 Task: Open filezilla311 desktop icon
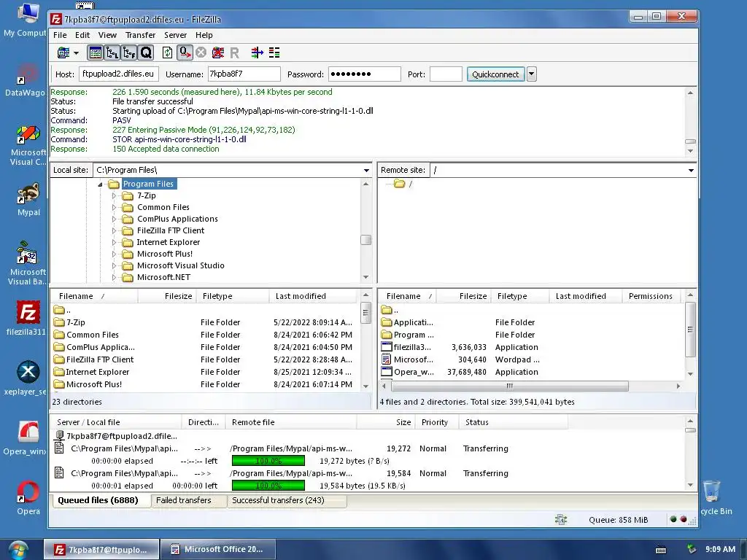coord(26,318)
